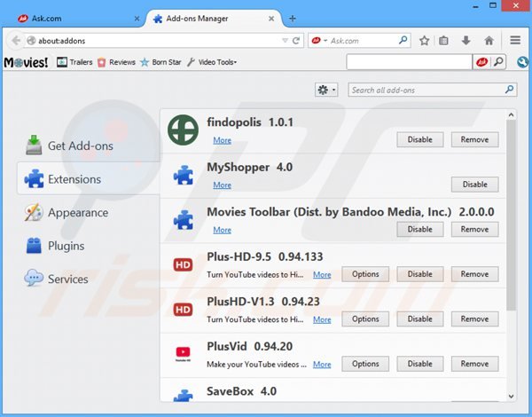Disable the PlusVid extension
This screenshot has width=532, height=417.
[x=420, y=364]
